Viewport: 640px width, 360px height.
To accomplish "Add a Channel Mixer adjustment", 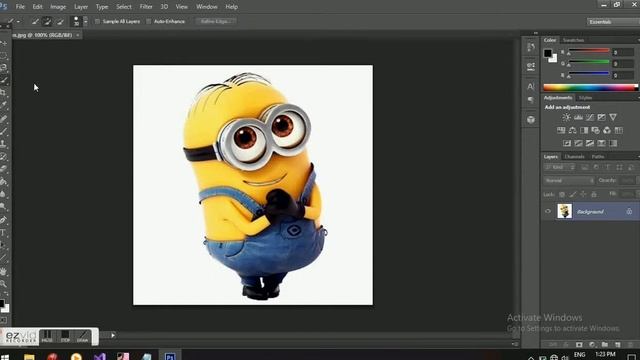I will (x=607, y=130).
